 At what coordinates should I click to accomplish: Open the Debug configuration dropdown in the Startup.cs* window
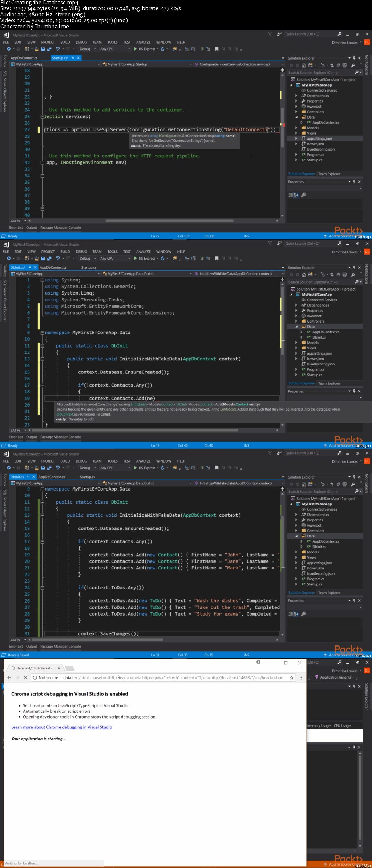click(x=88, y=49)
